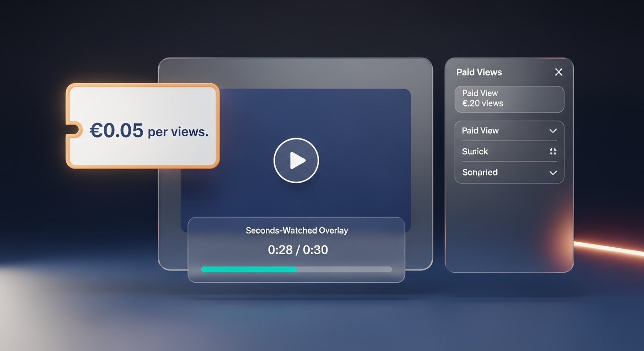Screen dimensions: 644x351
Task: Click the Paid Views panel heading
Action: 479,72
